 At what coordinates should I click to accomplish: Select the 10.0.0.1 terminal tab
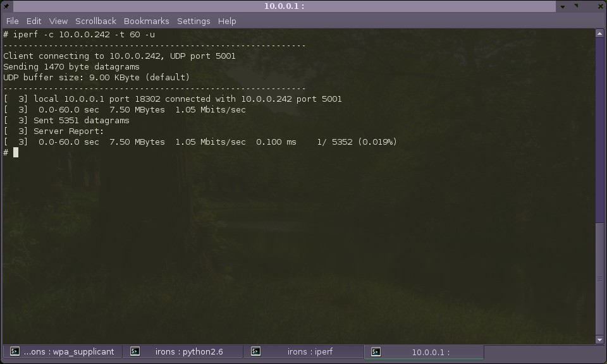[424, 352]
